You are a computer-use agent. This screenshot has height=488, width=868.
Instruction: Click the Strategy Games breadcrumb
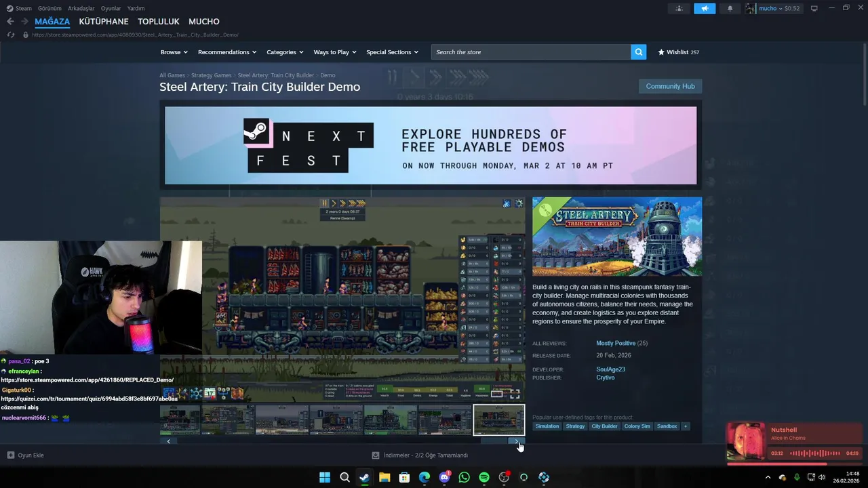click(x=211, y=75)
